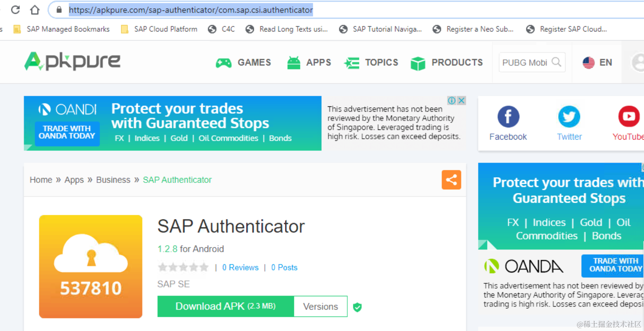Open the C4C bookmark

click(221, 29)
